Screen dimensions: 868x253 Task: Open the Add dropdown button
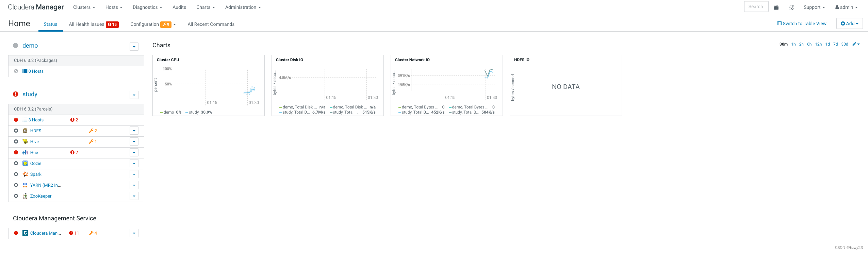tap(849, 23)
